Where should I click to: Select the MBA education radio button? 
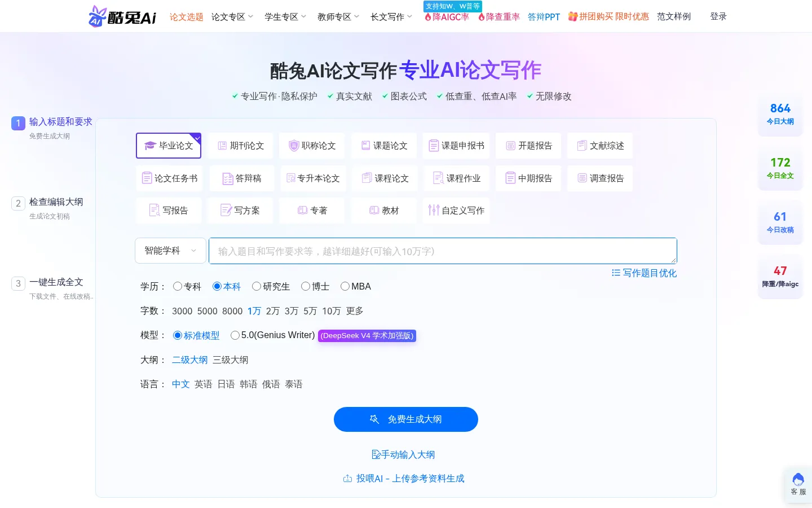pyautogui.click(x=345, y=286)
